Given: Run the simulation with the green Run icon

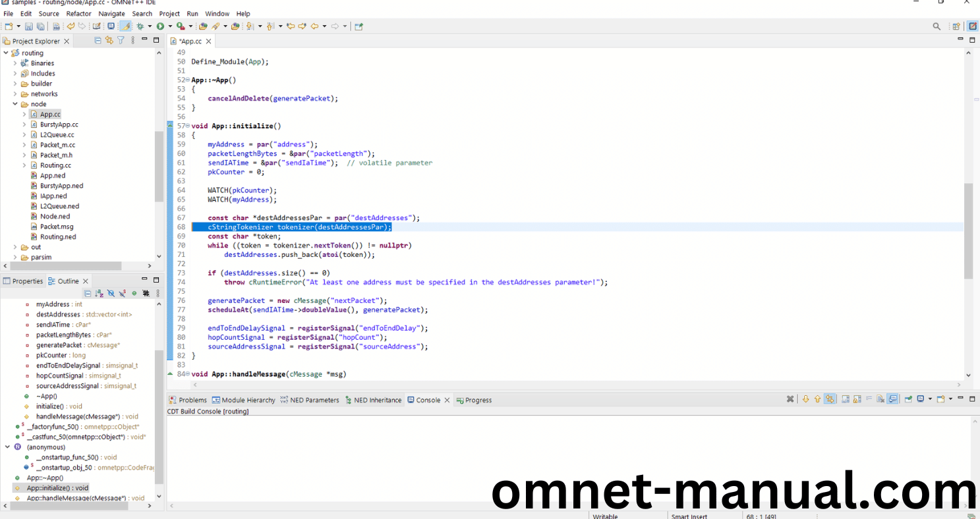Looking at the screenshot, I should 161,26.
